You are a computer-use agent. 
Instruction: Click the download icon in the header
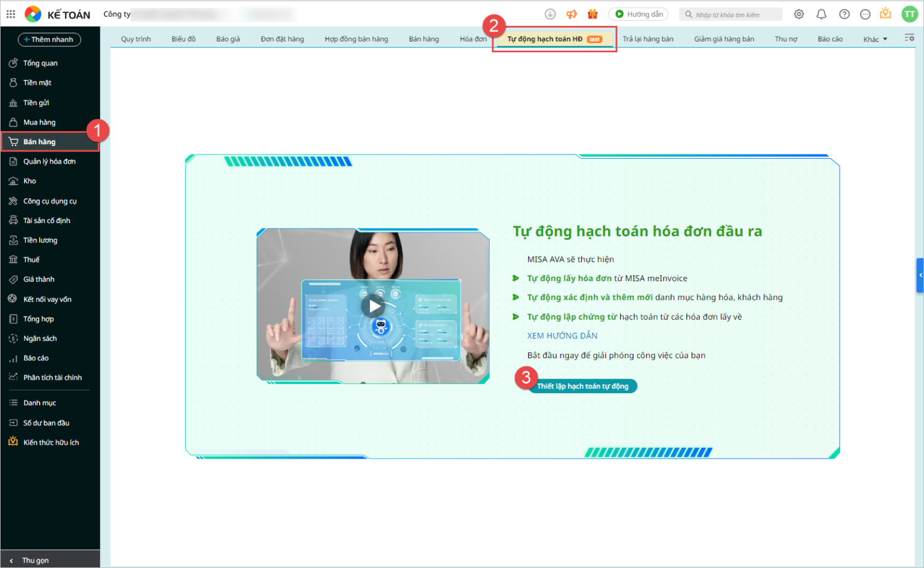pyautogui.click(x=550, y=14)
